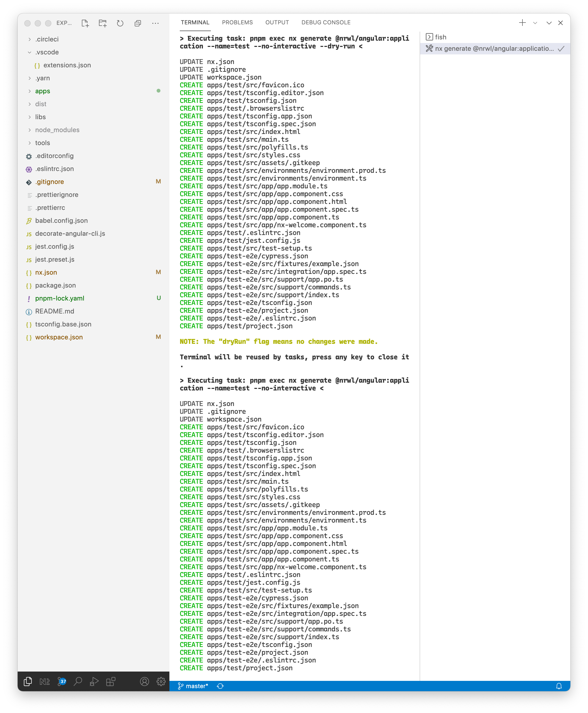Maximize the terminal panel with the chevron
The height and width of the screenshot is (713, 588).
click(x=549, y=23)
